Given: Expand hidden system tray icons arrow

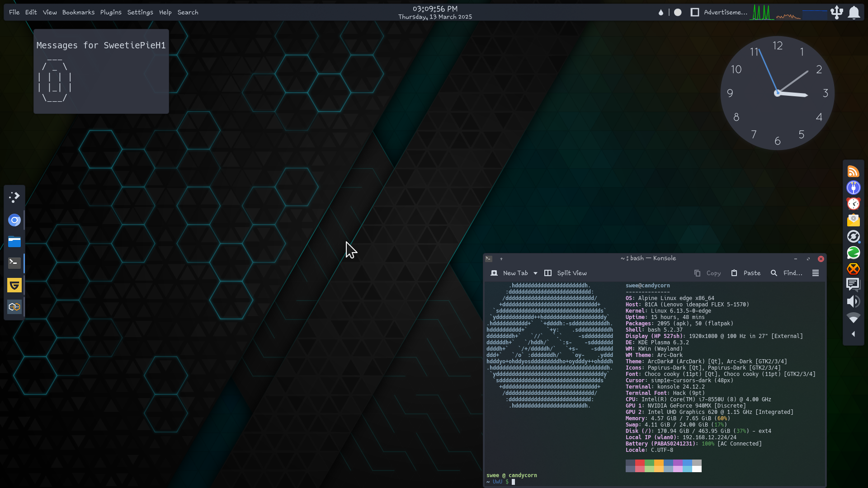Looking at the screenshot, I should [x=853, y=334].
